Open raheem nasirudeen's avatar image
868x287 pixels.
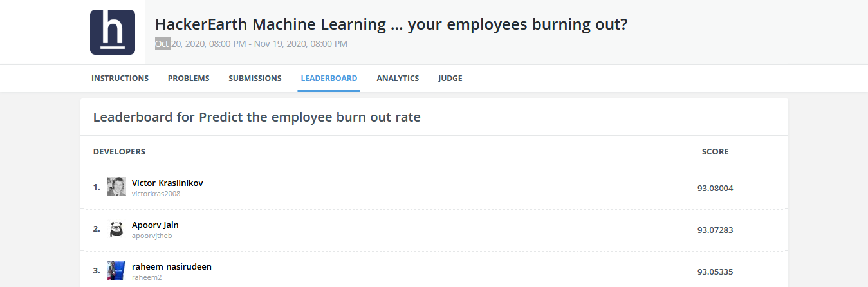116,270
